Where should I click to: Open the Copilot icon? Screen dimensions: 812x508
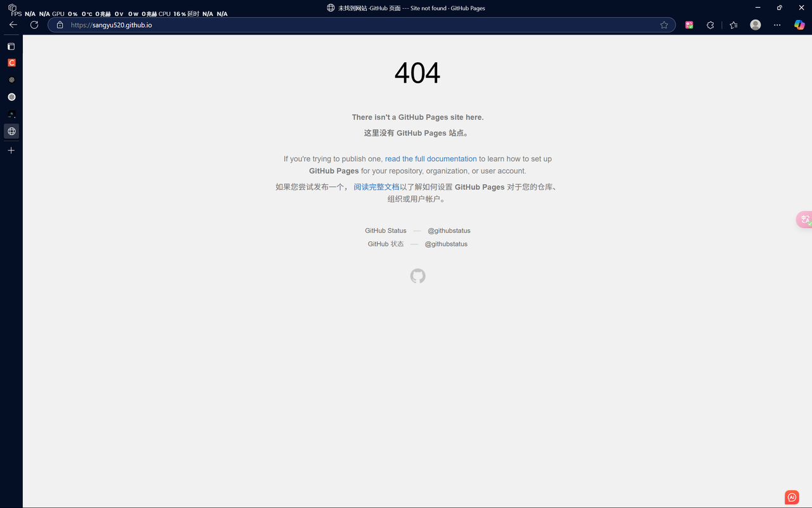coord(799,25)
